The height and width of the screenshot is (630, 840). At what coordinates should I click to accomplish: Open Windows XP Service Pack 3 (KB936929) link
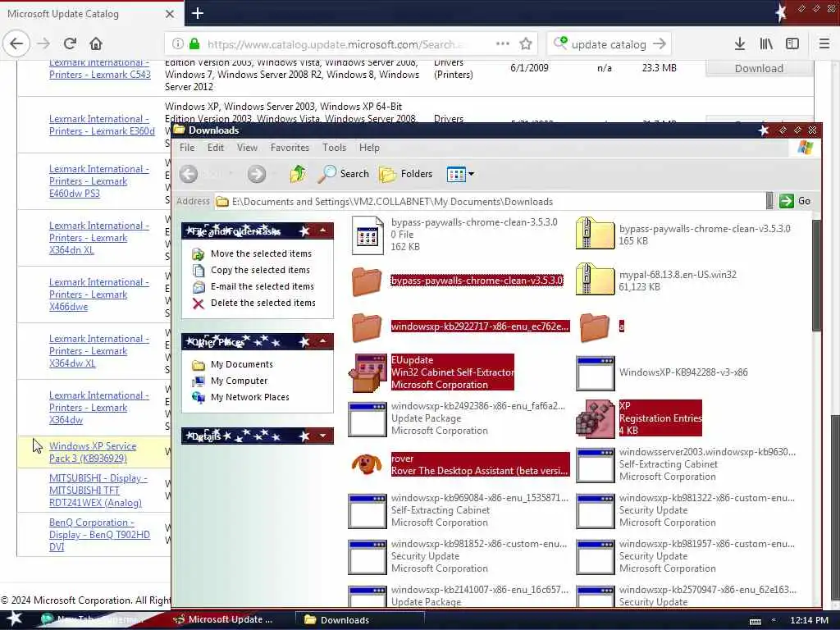93,452
